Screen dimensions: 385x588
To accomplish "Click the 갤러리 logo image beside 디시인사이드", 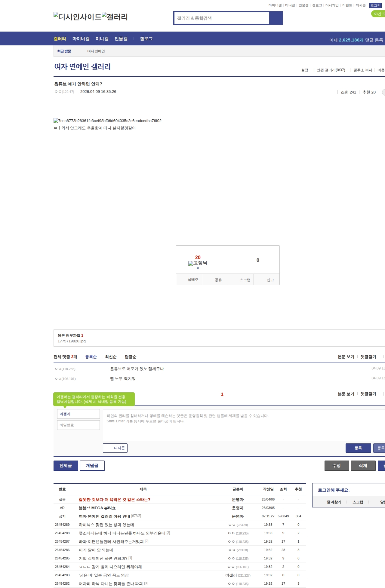I will [x=115, y=17].
